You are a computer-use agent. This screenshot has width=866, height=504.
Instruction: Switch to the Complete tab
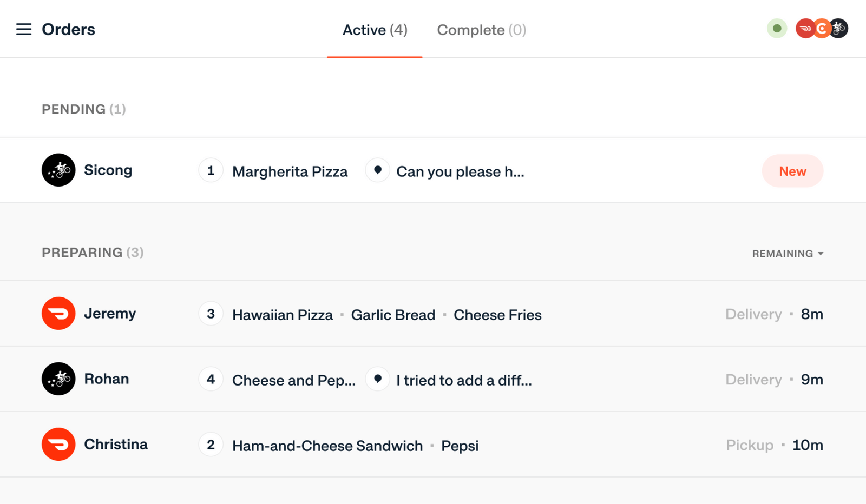[481, 30]
